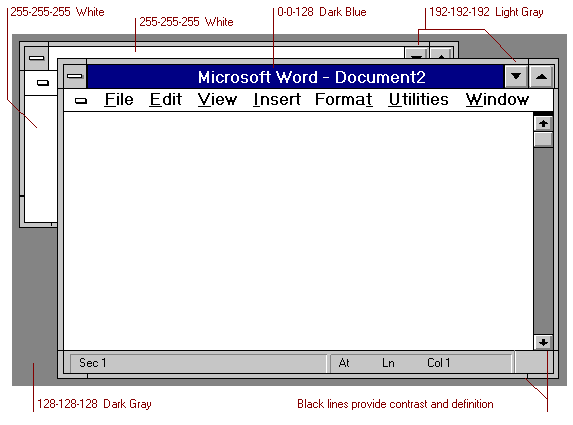Image resolution: width=573 pixels, height=425 pixels.
Task: Click the Sec 1 status bar section
Action: point(198,363)
